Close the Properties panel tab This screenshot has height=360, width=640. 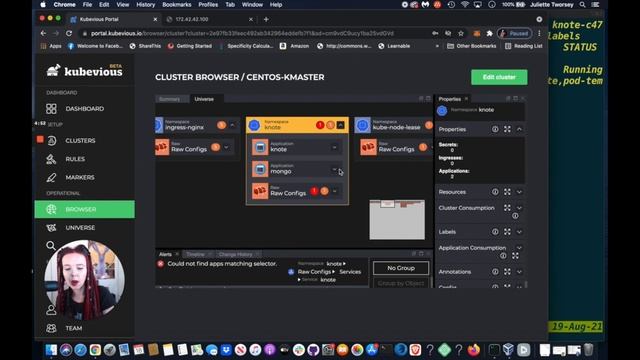coord(466,99)
